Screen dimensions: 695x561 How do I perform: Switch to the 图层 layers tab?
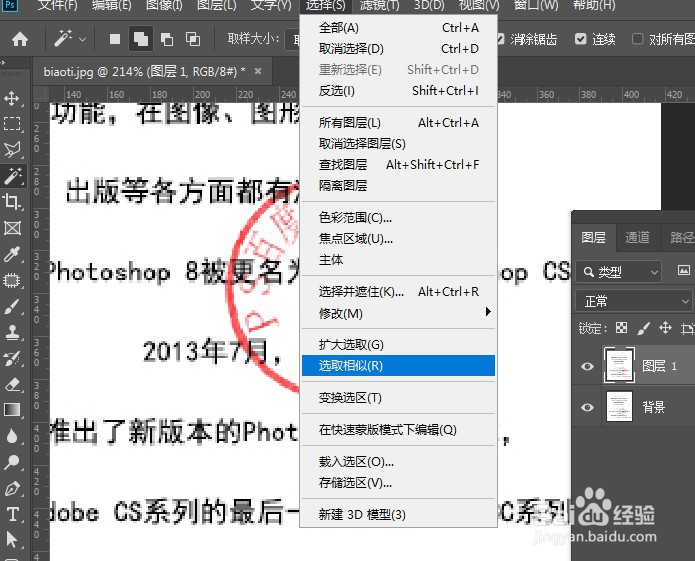click(593, 238)
